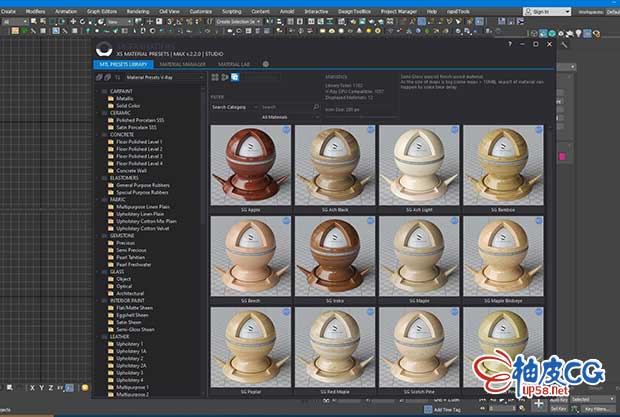Toggle X axis constraint
This screenshot has height=417, width=620.
(x=32, y=388)
